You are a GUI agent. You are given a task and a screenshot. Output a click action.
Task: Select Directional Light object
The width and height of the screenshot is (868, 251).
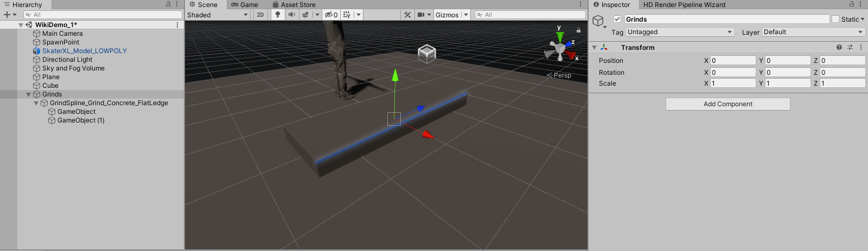pyautogui.click(x=67, y=60)
